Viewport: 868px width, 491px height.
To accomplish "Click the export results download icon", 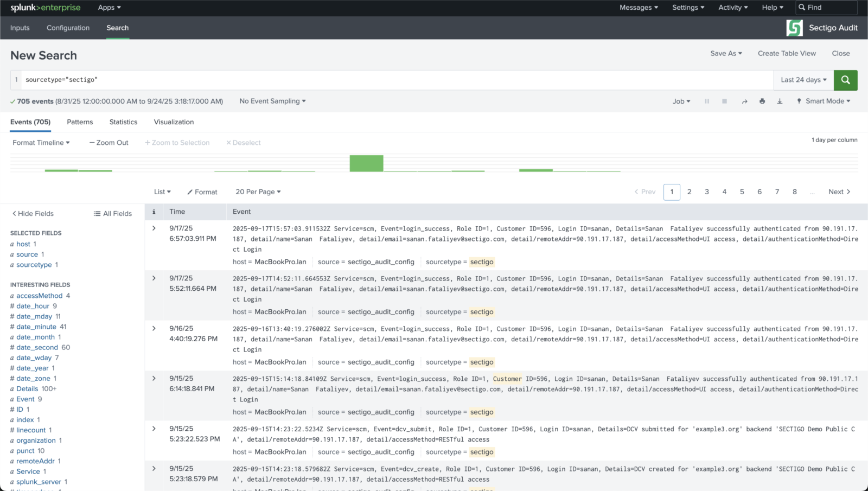I will tap(780, 101).
